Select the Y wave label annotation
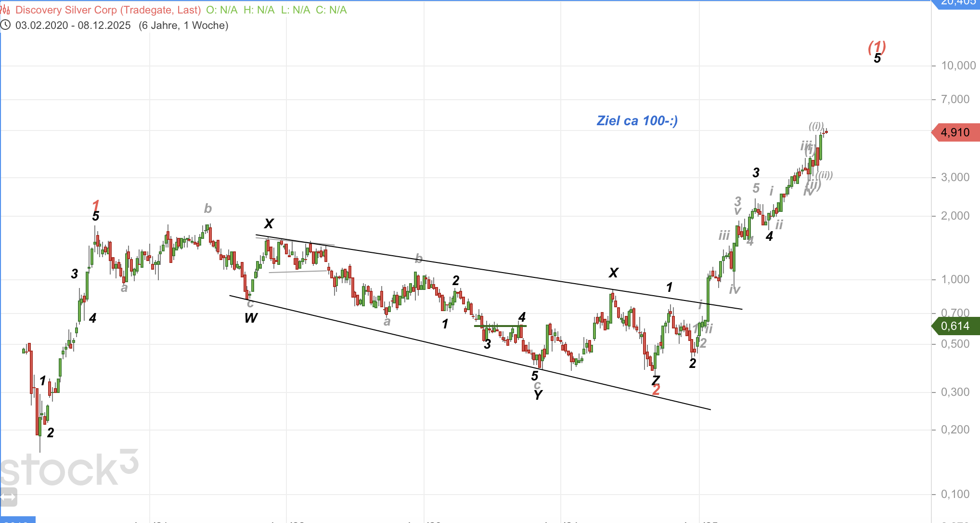This screenshot has width=980, height=523. pos(538,395)
